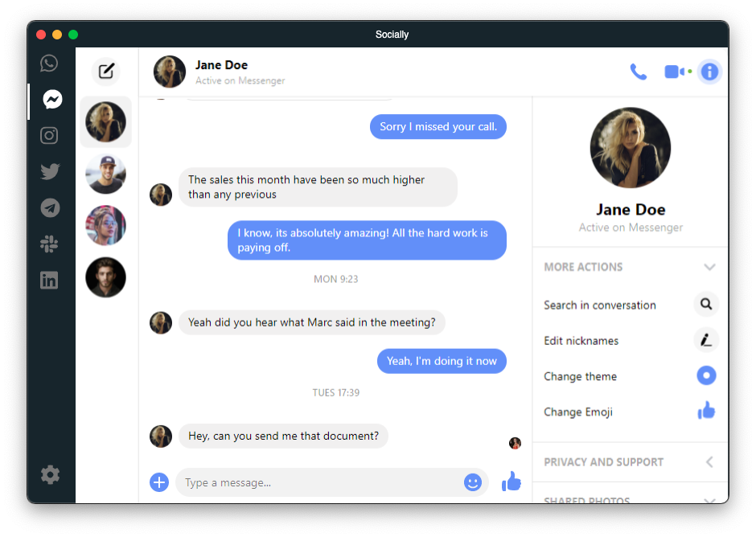Click the "Sorry I missed your call." message

[x=438, y=127]
